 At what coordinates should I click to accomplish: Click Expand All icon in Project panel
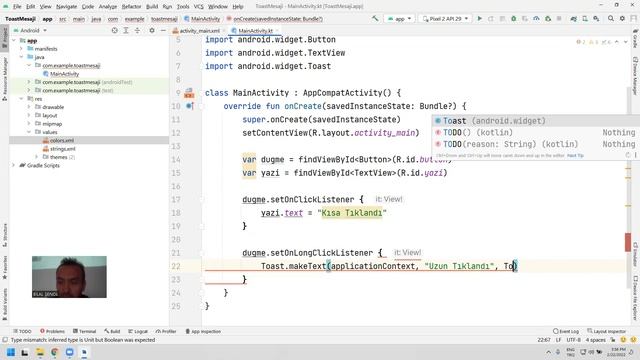pyautogui.click(x=126, y=31)
